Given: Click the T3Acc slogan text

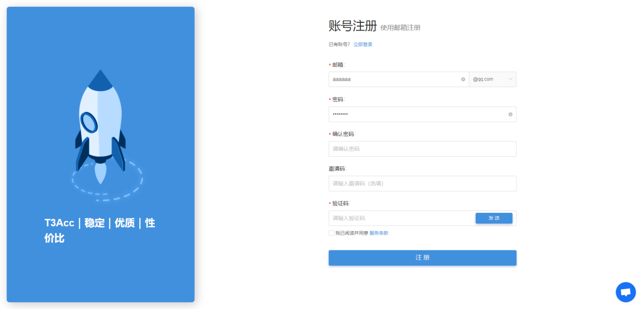Looking at the screenshot, I should tap(100, 230).
